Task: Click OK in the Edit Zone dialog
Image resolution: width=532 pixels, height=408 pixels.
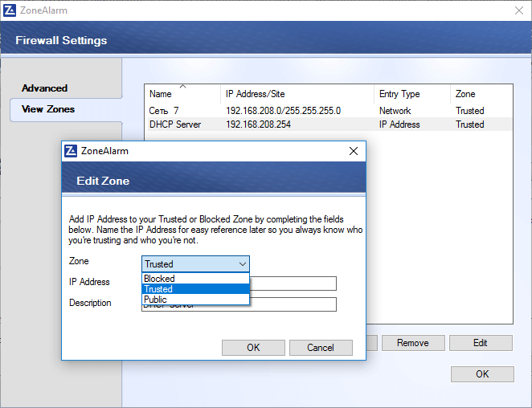Action: pos(253,348)
